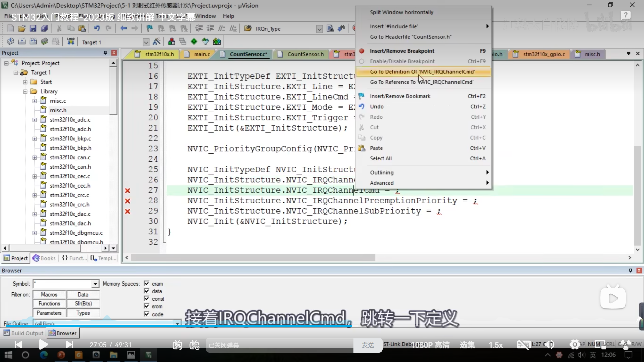This screenshot has height=362, width=644.
Task: Switch to the main.c editor tab
Action: (202, 54)
